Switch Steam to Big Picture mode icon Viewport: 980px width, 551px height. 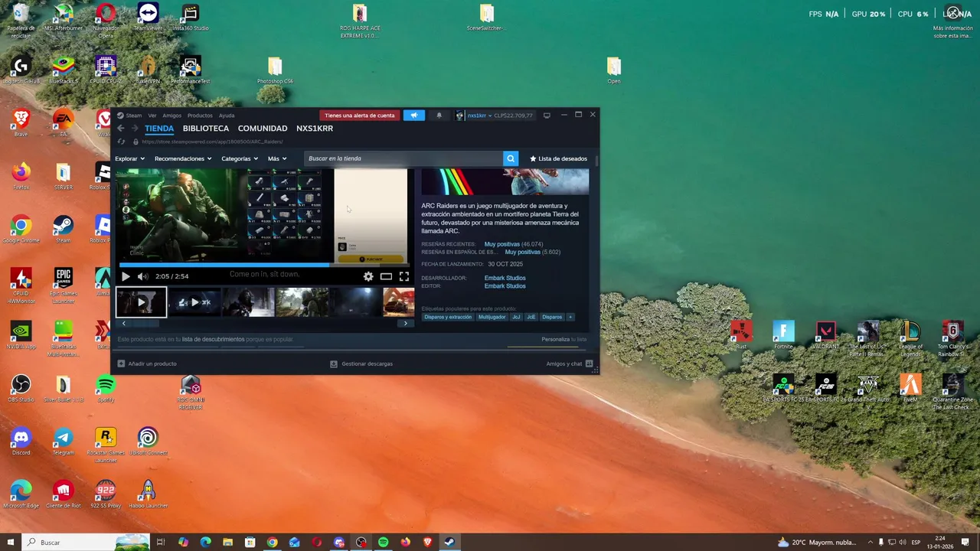pyautogui.click(x=547, y=116)
